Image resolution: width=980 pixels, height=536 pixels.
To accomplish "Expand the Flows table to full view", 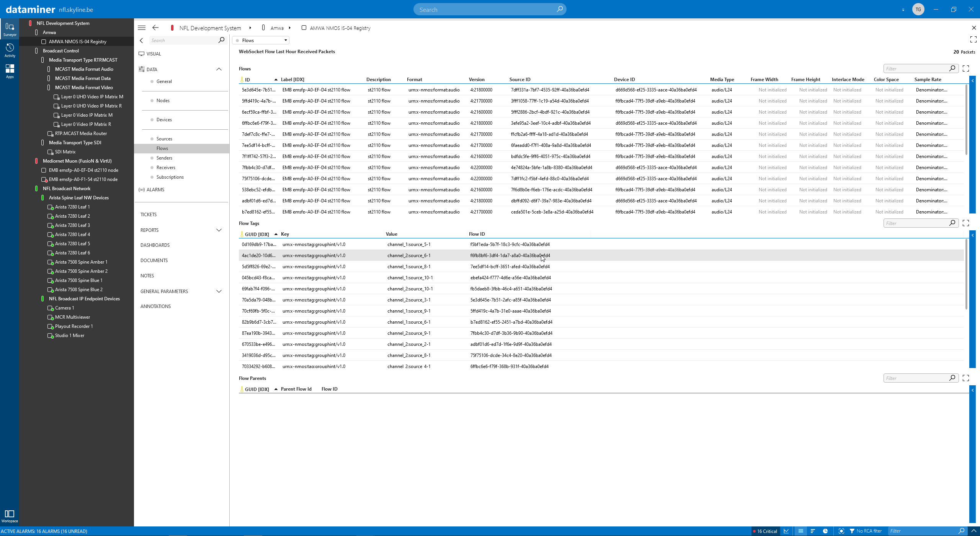I will tap(966, 68).
